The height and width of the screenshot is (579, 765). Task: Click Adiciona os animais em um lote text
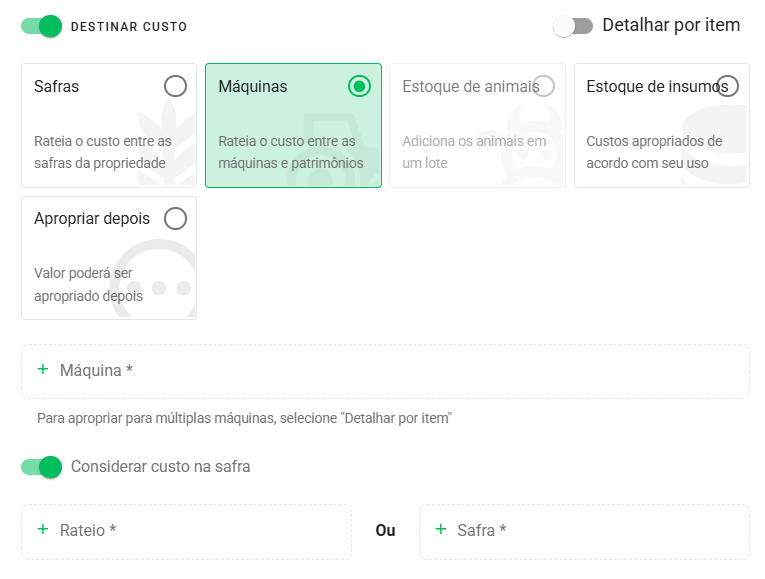474,152
